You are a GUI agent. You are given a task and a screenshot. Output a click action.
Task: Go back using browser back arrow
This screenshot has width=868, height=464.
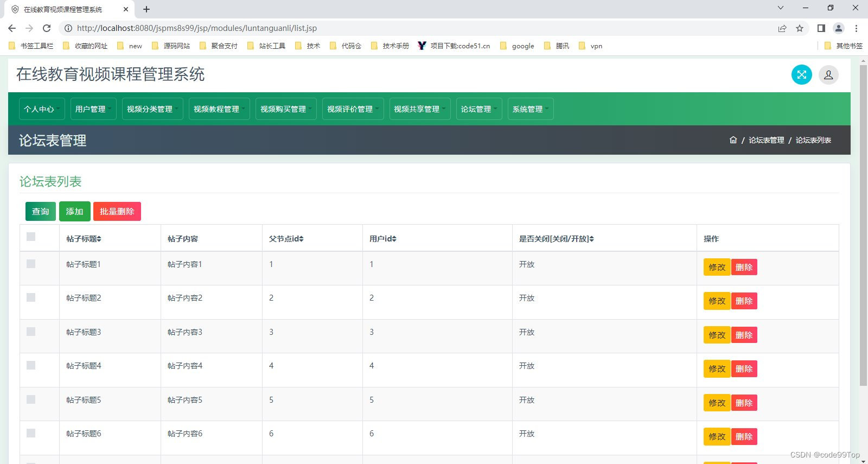12,28
